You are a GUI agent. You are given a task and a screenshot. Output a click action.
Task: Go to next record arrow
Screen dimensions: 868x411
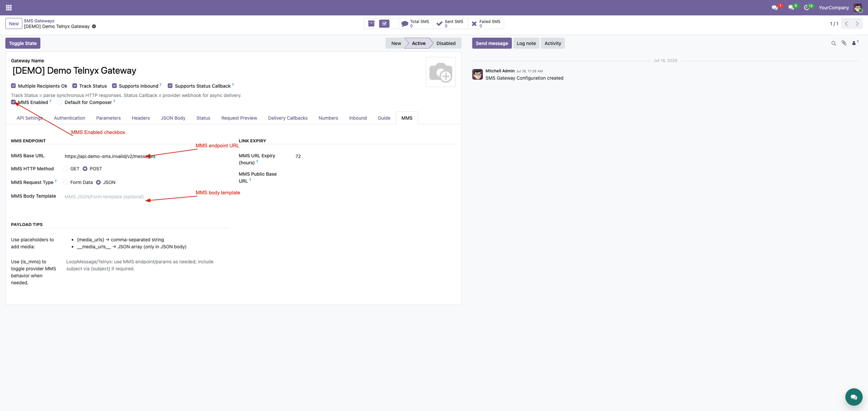(857, 24)
